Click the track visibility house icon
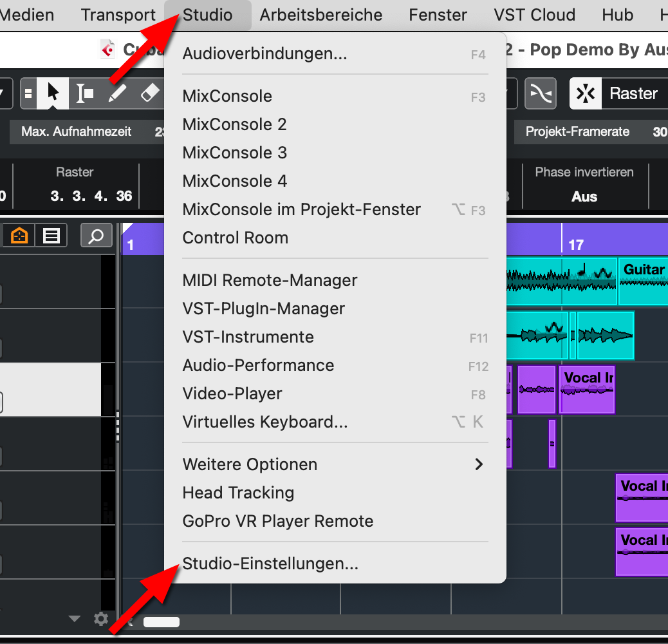Image resolution: width=668 pixels, height=644 pixels. [19, 235]
